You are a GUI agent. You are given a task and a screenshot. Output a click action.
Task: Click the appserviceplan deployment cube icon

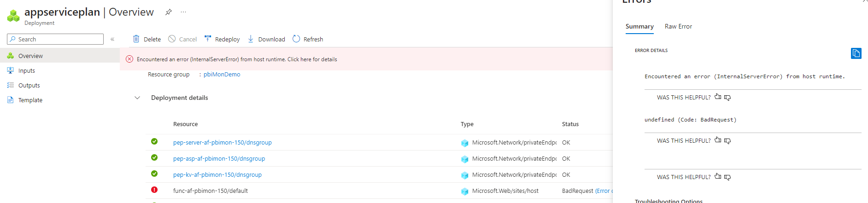13,16
